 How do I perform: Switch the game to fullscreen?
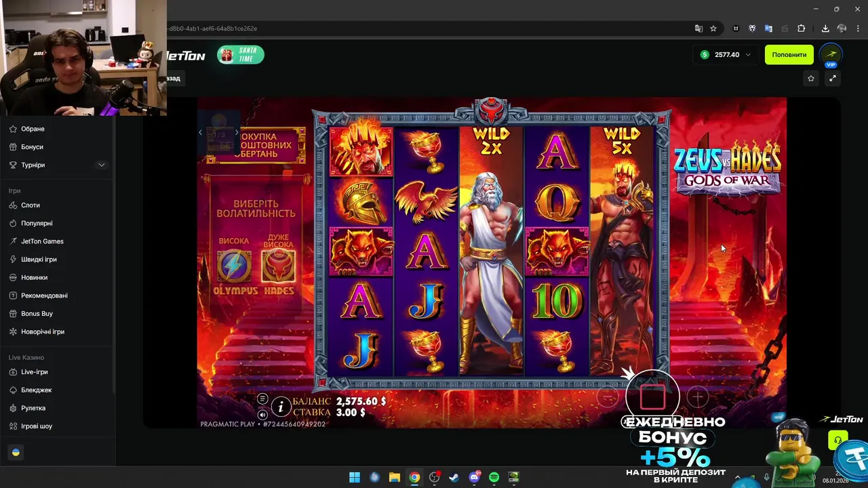tap(833, 79)
